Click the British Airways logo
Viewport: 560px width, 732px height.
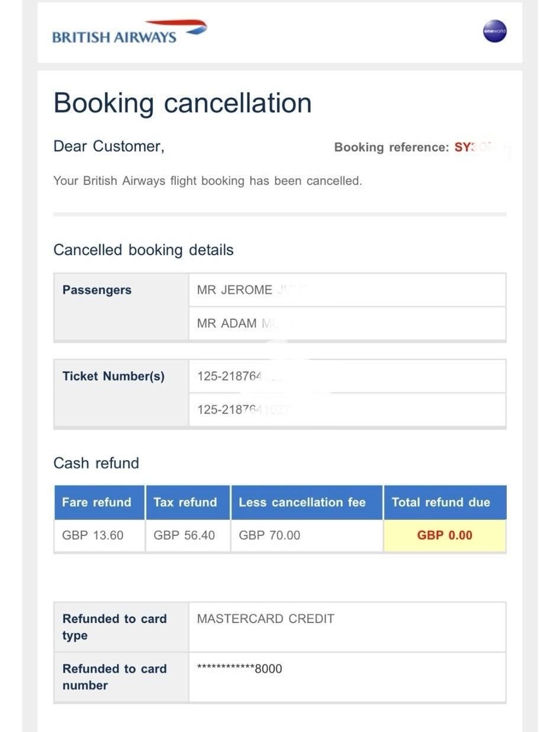tap(129, 32)
